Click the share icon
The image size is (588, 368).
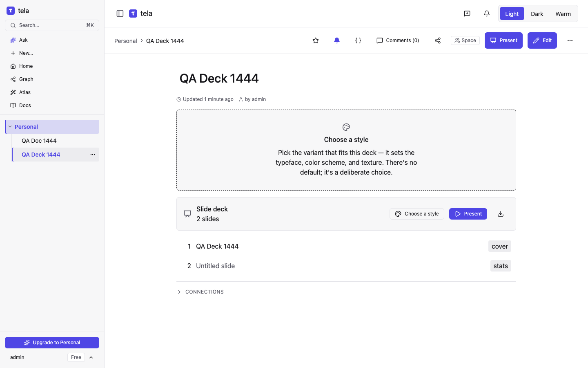[x=438, y=40]
